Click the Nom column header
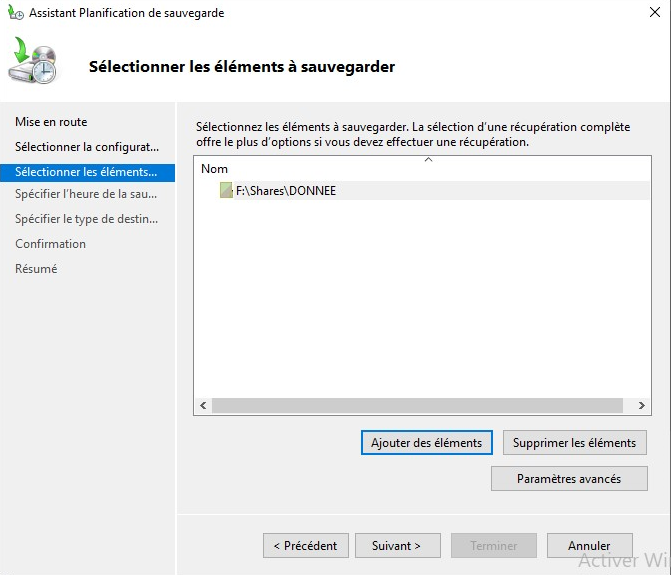This screenshot has height=575, width=671. pyautogui.click(x=214, y=169)
